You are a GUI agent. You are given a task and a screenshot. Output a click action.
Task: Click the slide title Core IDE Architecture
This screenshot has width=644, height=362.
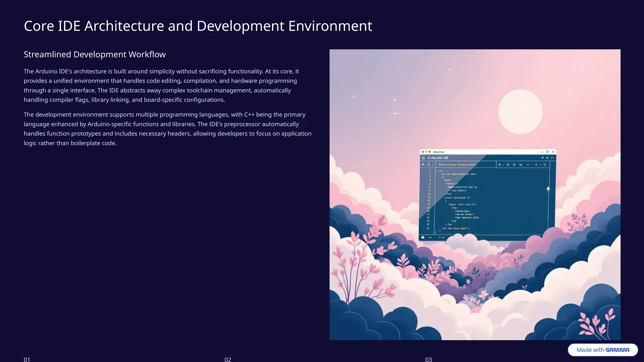coord(198,26)
